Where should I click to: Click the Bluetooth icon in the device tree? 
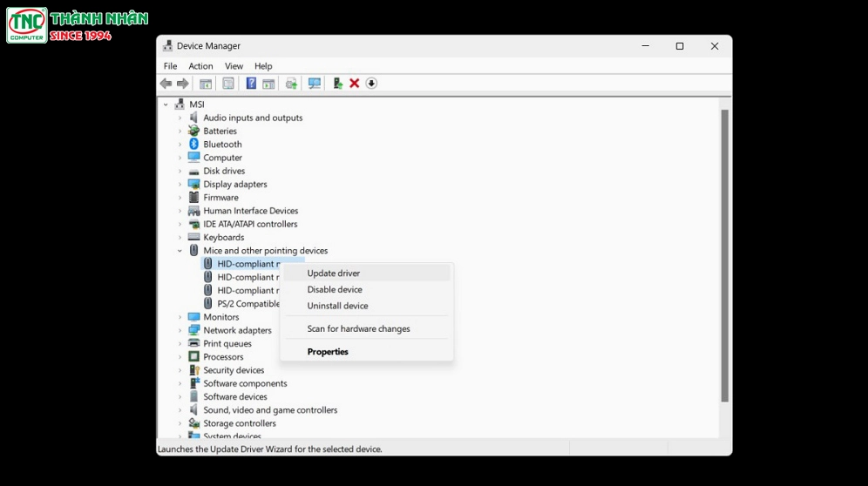(193, 145)
